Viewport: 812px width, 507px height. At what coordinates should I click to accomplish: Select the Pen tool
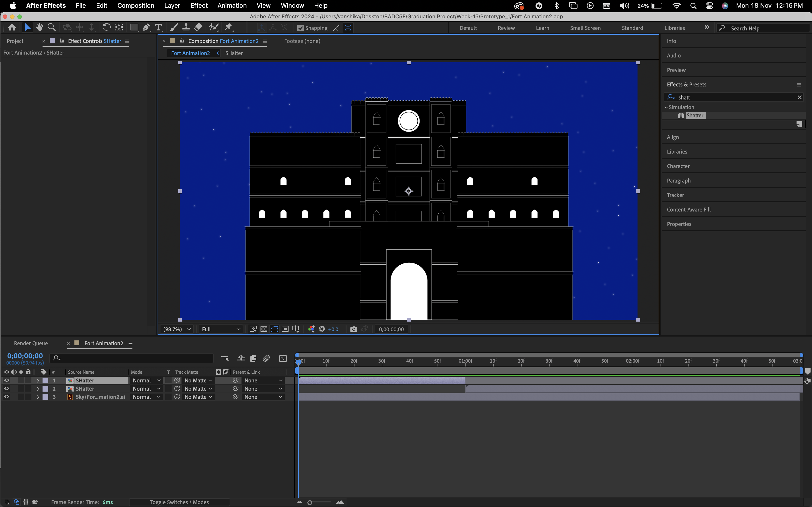[x=146, y=28]
